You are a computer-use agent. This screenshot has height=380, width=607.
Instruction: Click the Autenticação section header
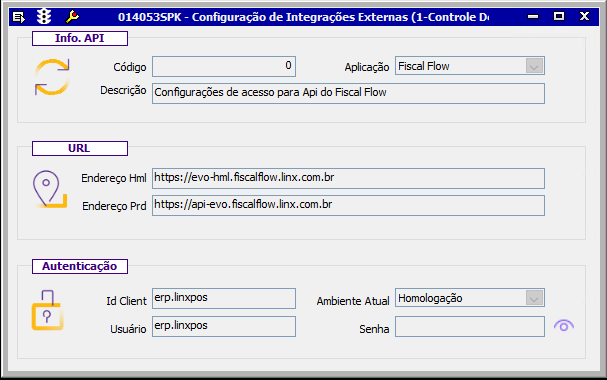tap(80, 266)
